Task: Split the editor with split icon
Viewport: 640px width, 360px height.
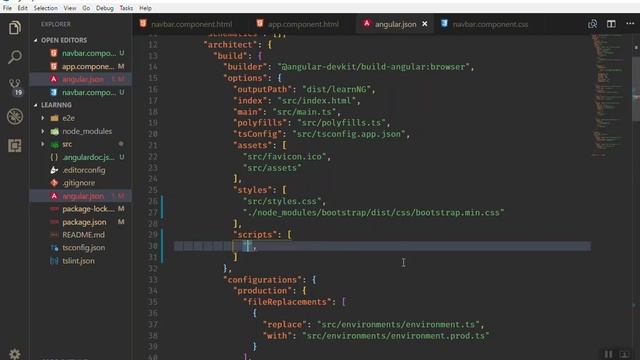Action: 611,24
